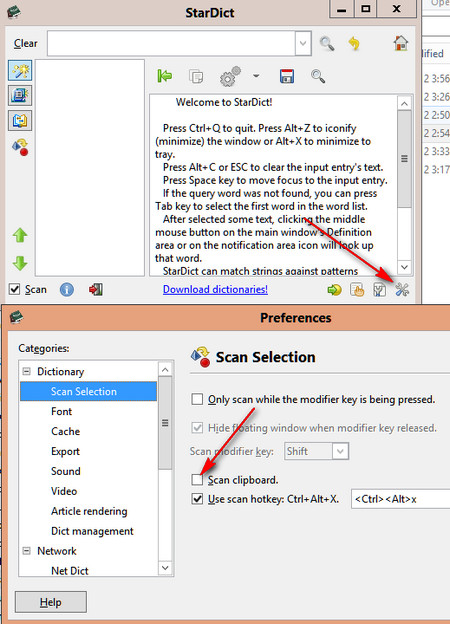Click the red quit door icon
Image resolution: width=450 pixels, height=624 pixels.
click(x=96, y=289)
